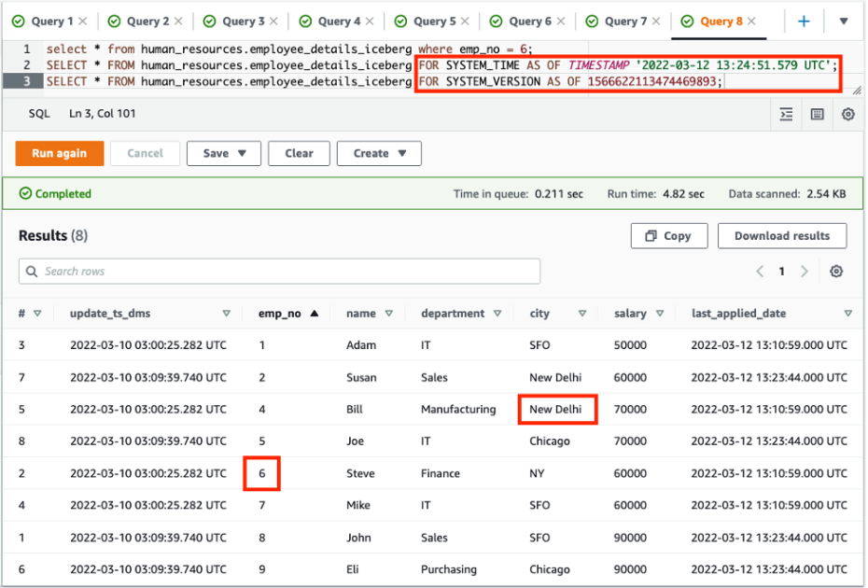Click in the Search rows field
Screen dimensions: 868x588
280,272
